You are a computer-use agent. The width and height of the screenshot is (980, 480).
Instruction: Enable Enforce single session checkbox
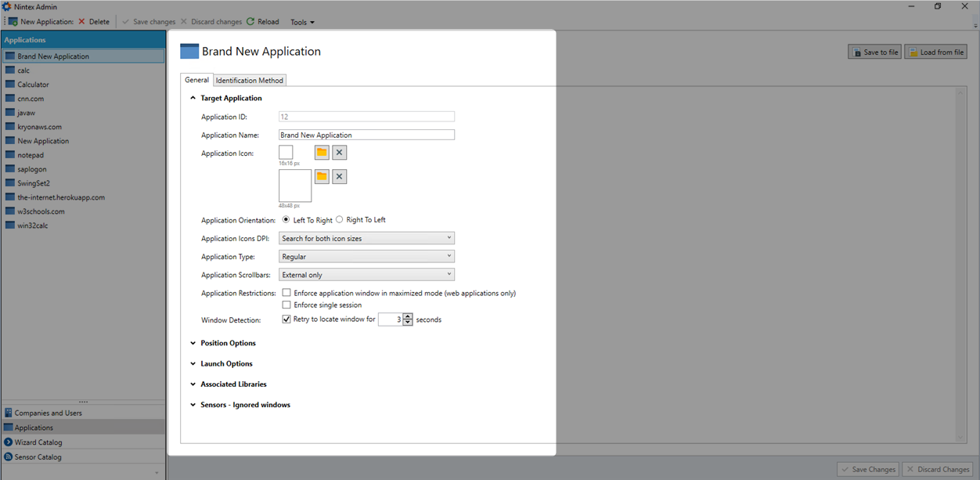286,305
